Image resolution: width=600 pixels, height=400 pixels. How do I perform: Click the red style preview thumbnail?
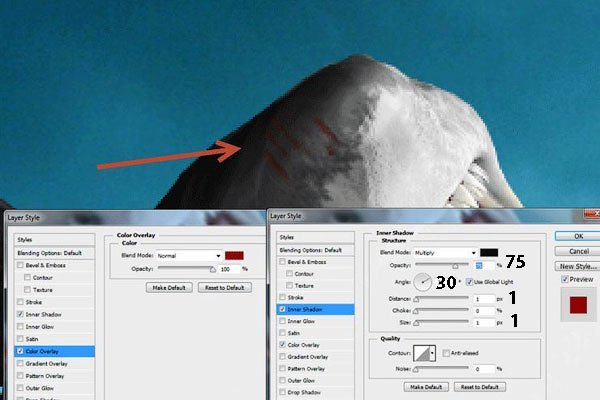pyautogui.click(x=578, y=305)
